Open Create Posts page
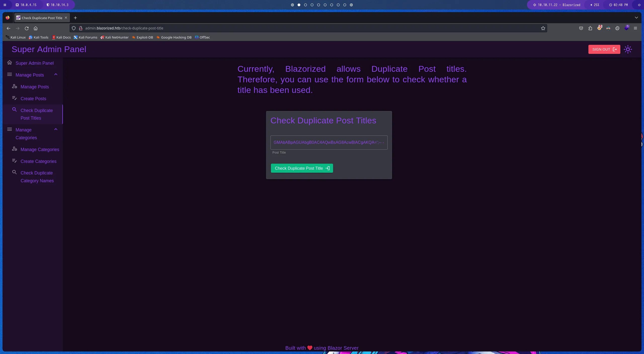The width and height of the screenshot is (644, 354). coord(33,99)
